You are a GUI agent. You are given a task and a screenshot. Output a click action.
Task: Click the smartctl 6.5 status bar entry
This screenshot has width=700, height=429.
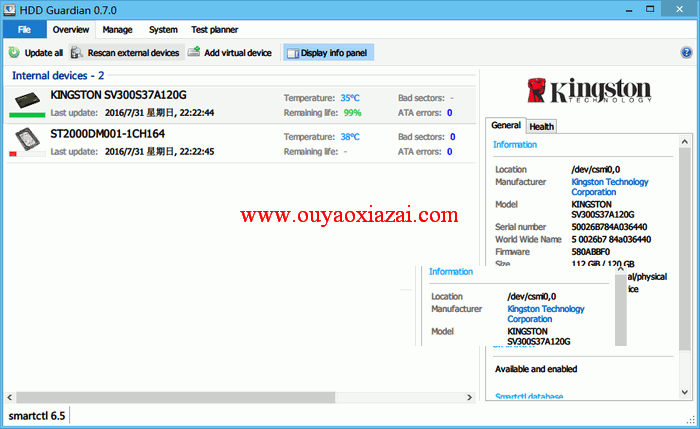pyautogui.click(x=37, y=416)
